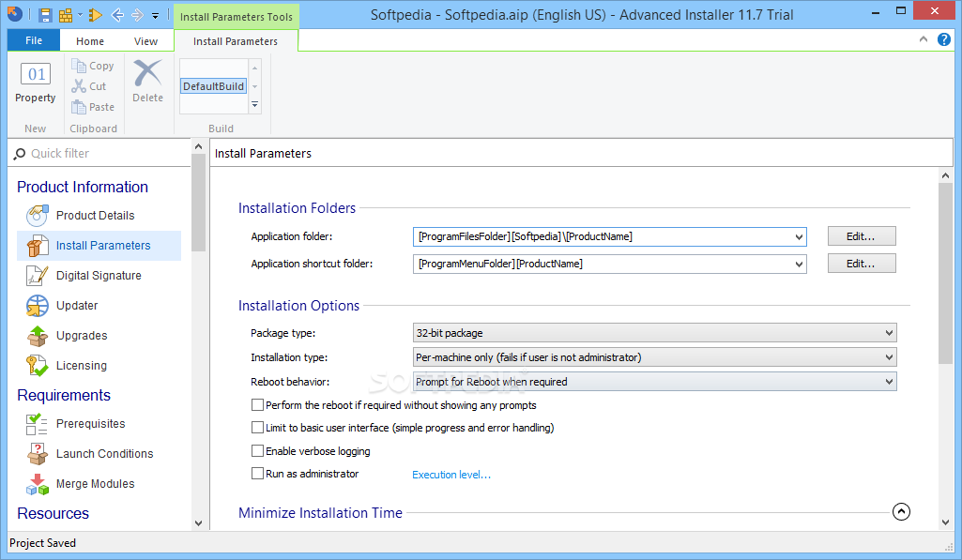Screen dimensions: 962x560
Task: Click the sidebar vertical scrollbar thumb
Action: pos(198,203)
